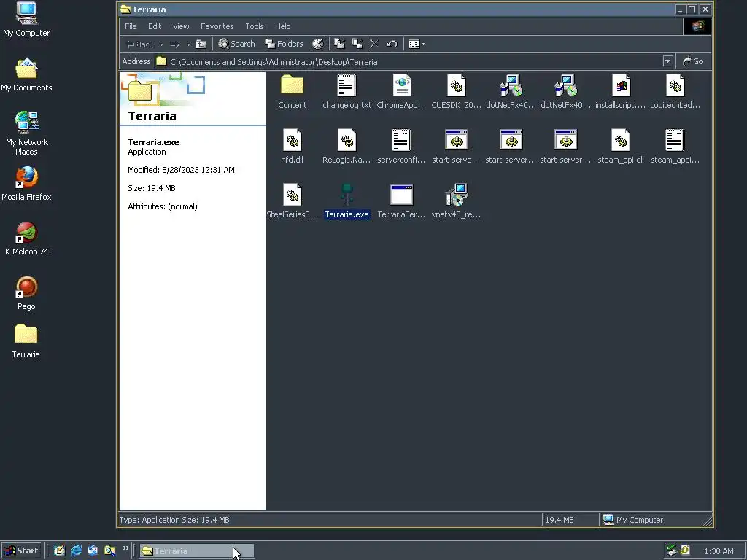Open the Edit menu
Image resolution: width=747 pixels, height=560 pixels.
(x=155, y=26)
